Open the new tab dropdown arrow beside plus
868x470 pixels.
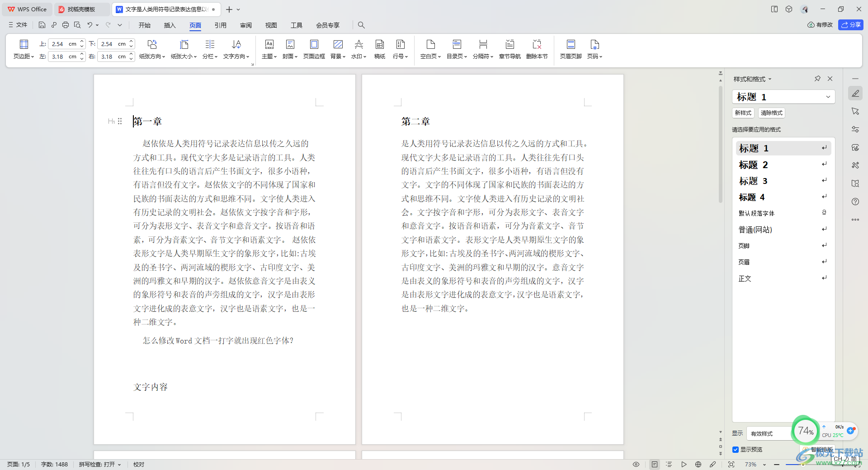point(238,9)
